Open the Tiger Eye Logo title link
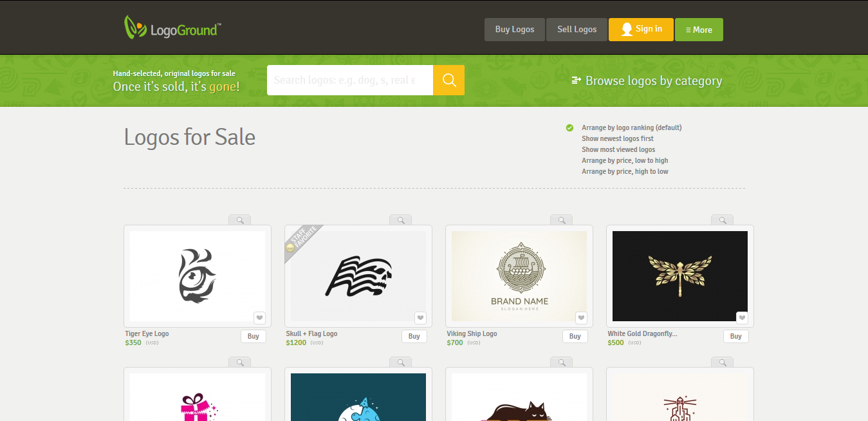868x421 pixels. 147,333
